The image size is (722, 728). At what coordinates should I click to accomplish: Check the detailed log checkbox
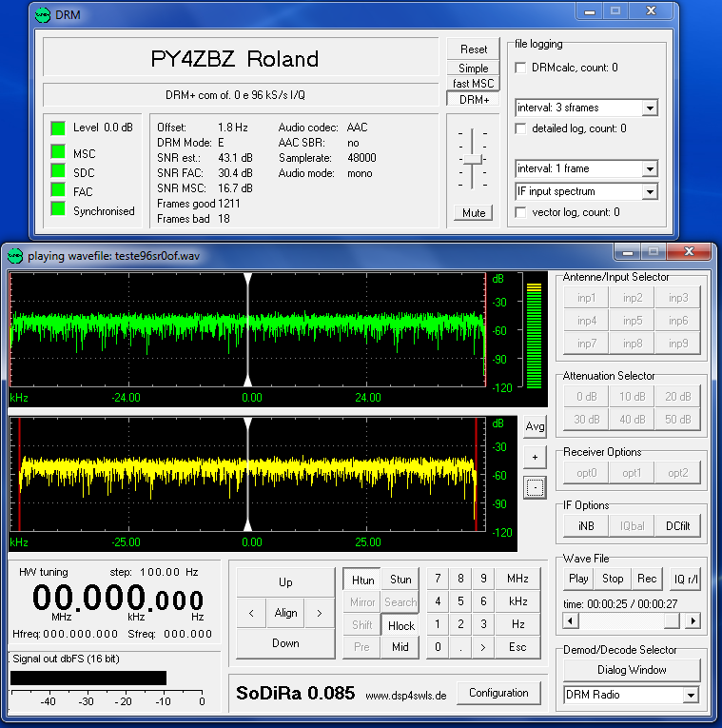tap(521, 128)
